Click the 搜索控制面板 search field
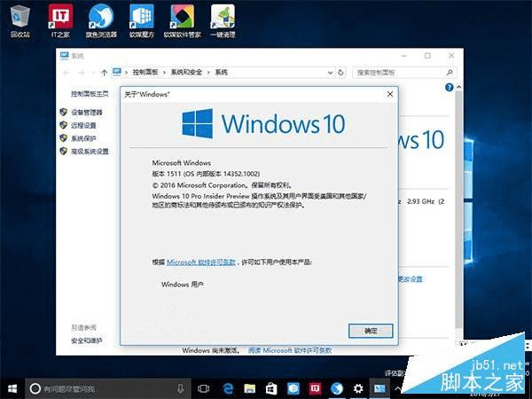The width and height of the screenshot is (532, 399). 404,73
